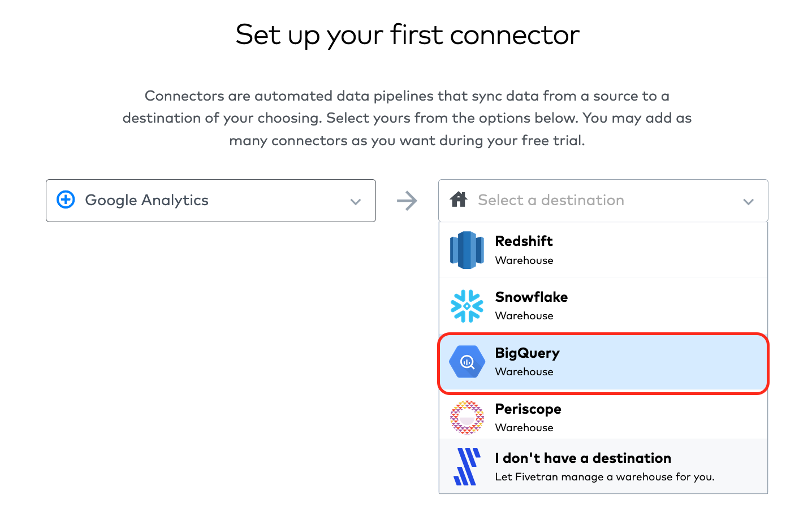
Task: Click the blue plus circle icon
Action: tap(66, 200)
